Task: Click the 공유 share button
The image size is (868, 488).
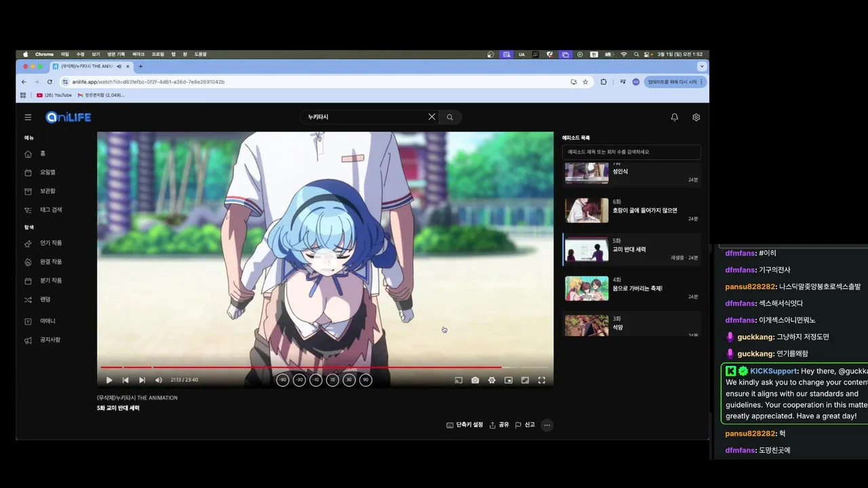Action: pos(499,425)
